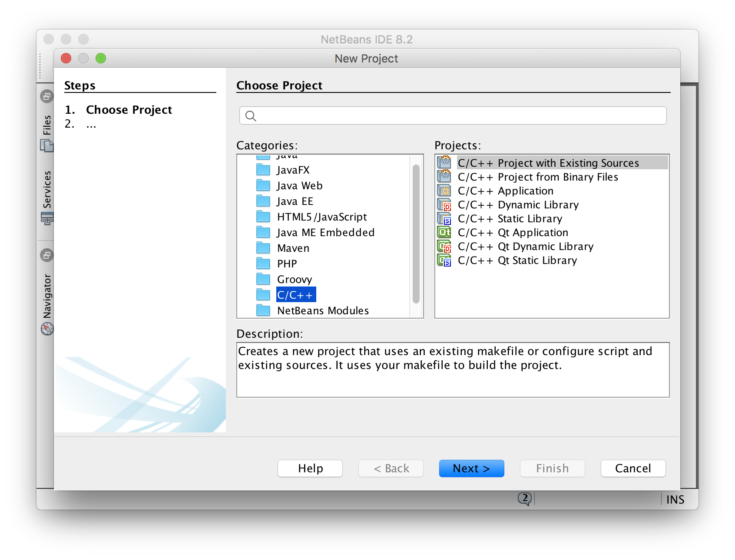Screen dimensions: 735x560
Task: Open the Services side tab
Action: point(47,190)
